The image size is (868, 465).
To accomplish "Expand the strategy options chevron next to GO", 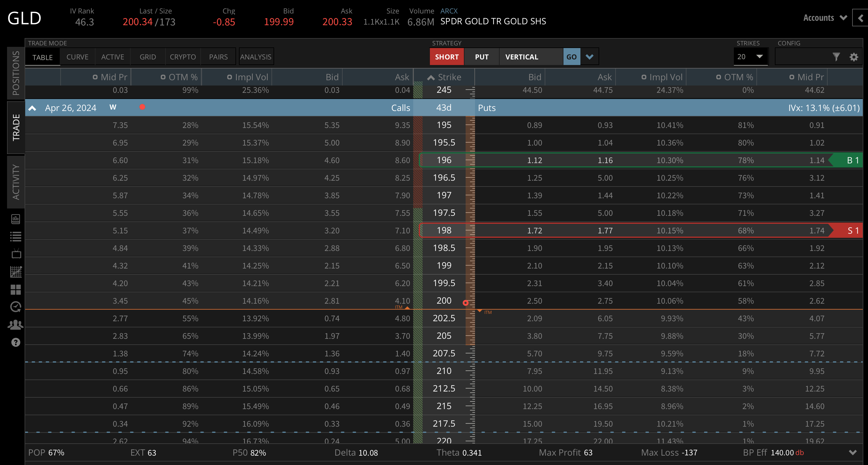I will click(589, 57).
